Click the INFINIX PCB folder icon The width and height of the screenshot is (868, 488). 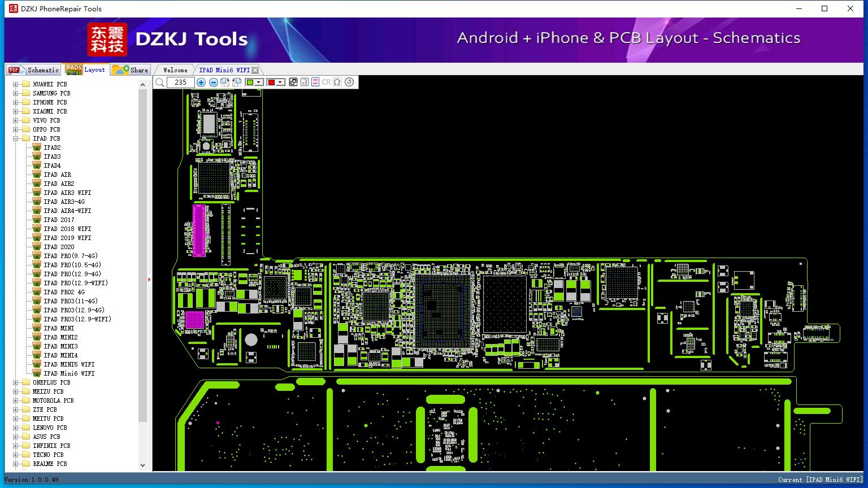[25, 446]
